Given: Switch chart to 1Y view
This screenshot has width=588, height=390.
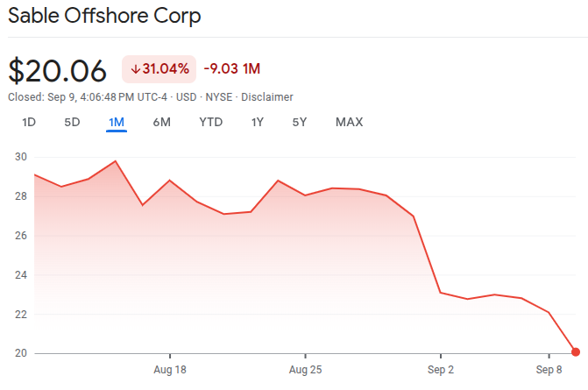Looking at the screenshot, I should (257, 122).
